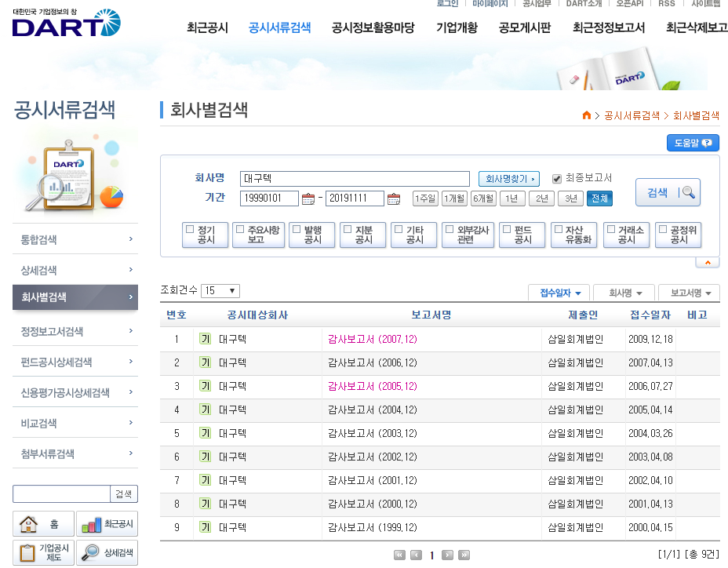The image size is (728, 568).
Task: Open the 최근정정보고서 top menu
Action: [609, 28]
